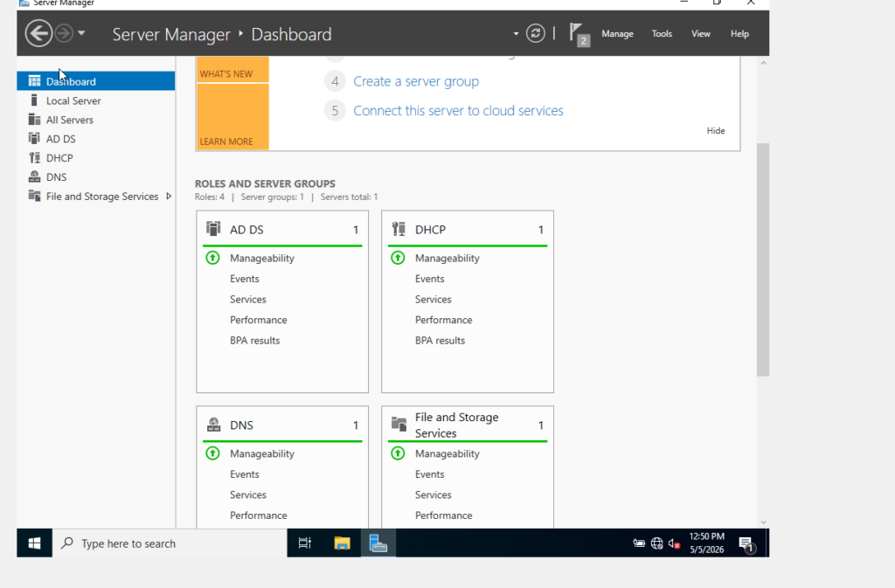Open the Windows Start menu

pyautogui.click(x=34, y=543)
